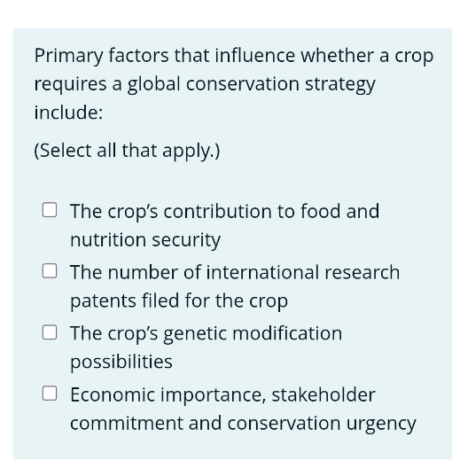Check the food and nutrition security checkbox

click(x=50, y=210)
